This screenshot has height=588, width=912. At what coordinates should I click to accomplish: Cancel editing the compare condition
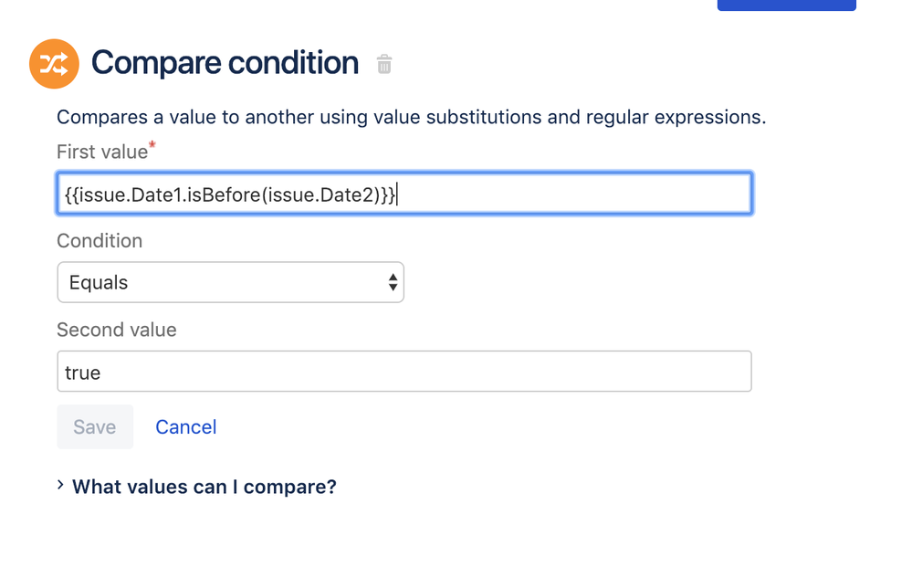click(186, 427)
